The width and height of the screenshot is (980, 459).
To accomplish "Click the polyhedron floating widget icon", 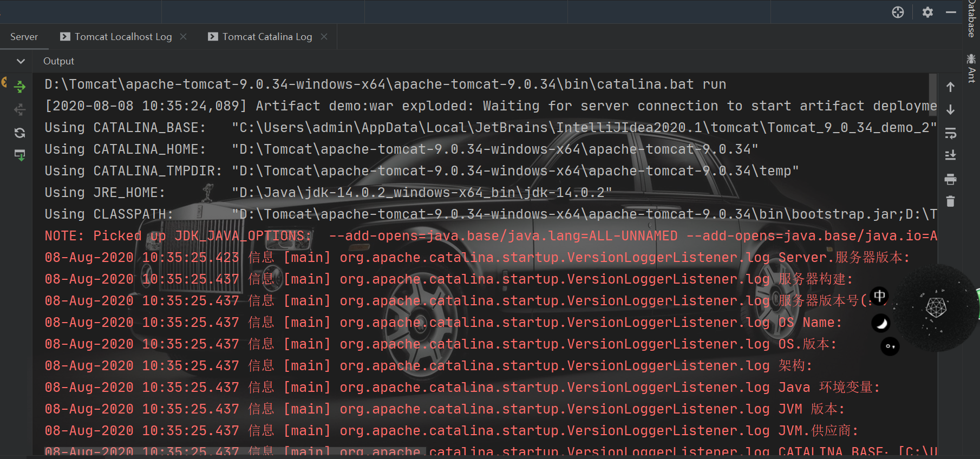I will point(936,307).
